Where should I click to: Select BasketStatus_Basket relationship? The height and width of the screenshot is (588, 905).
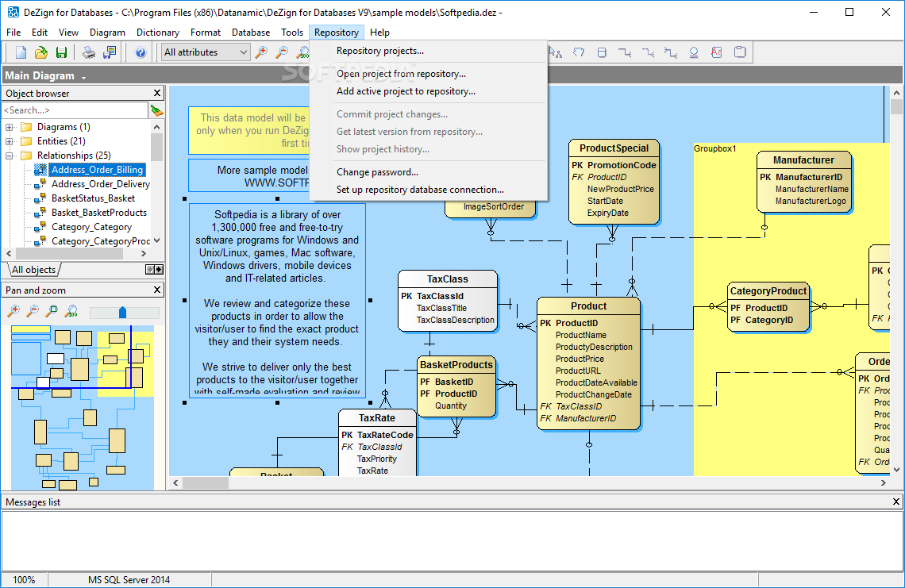click(93, 198)
